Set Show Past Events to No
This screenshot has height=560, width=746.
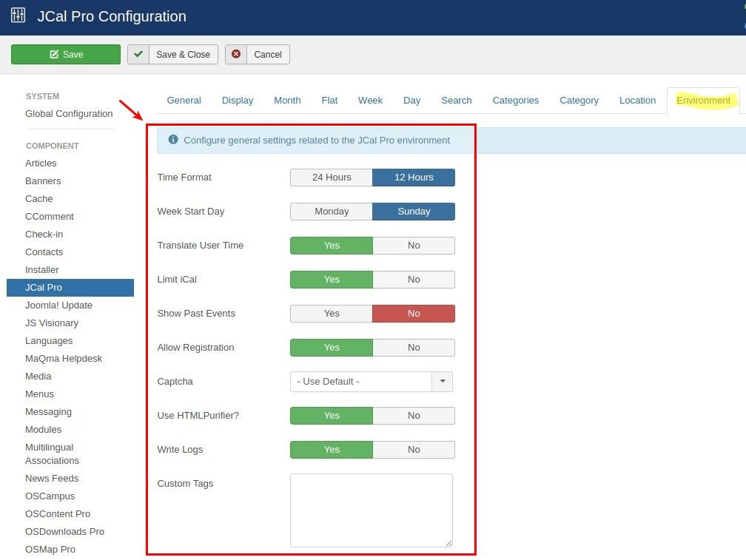pyautogui.click(x=414, y=313)
